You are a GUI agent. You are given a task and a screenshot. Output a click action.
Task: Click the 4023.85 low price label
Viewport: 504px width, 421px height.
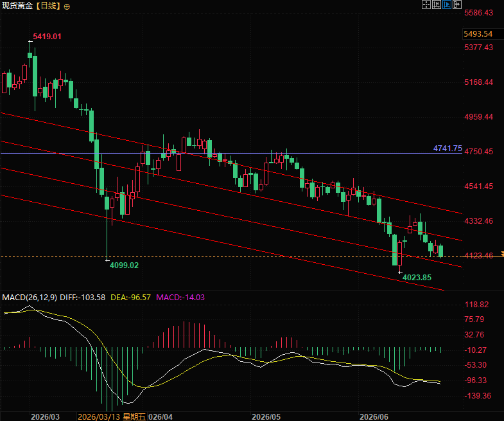point(417,278)
